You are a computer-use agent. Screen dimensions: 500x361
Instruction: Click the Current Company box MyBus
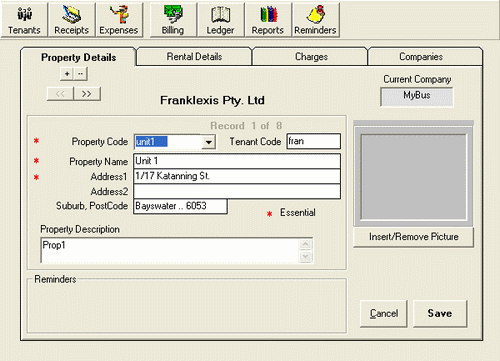[417, 97]
